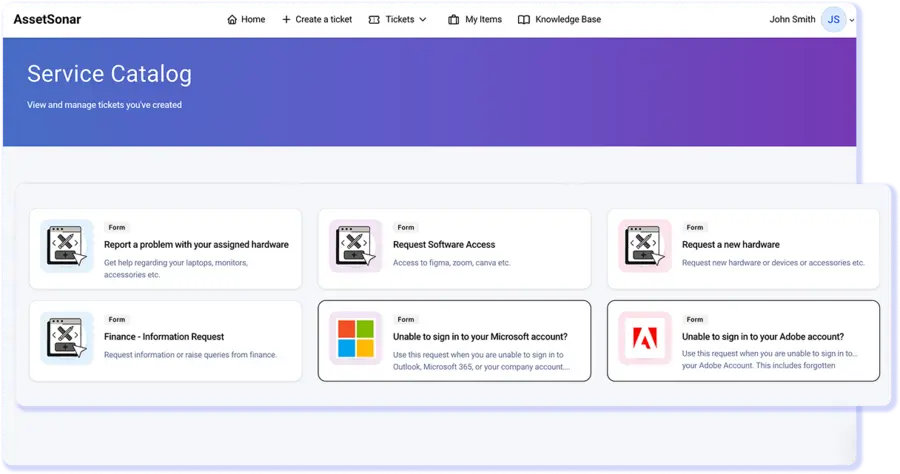Click the Microsoft logo icon

tap(356, 338)
